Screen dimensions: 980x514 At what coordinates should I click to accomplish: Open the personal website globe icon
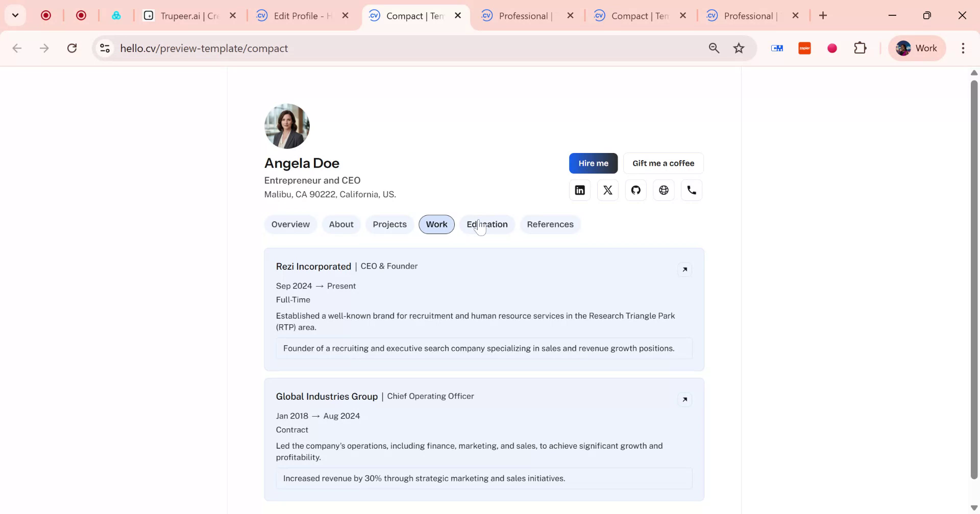point(664,190)
